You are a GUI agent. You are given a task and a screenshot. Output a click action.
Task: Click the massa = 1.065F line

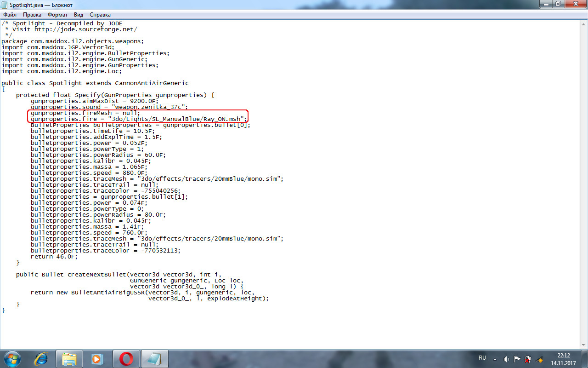point(89,167)
